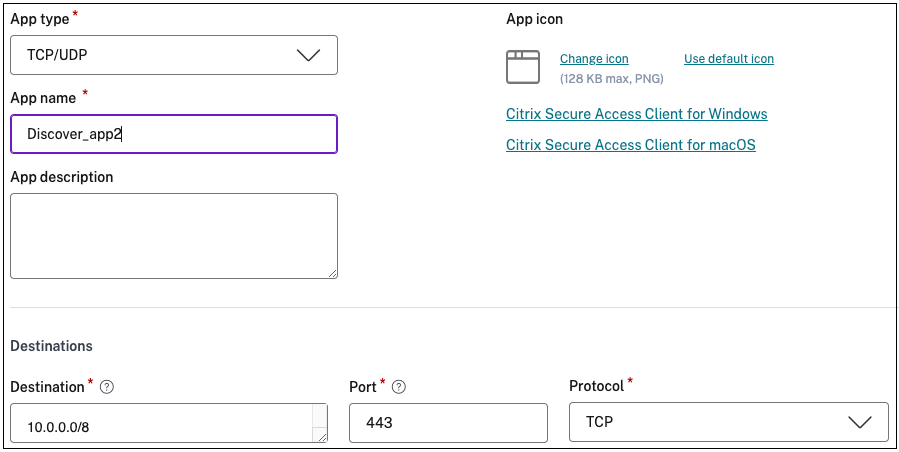This screenshot has height=452, width=899.
Task: Click the App description resize handle
Action: pyautogui.click(x=332, y=273)
